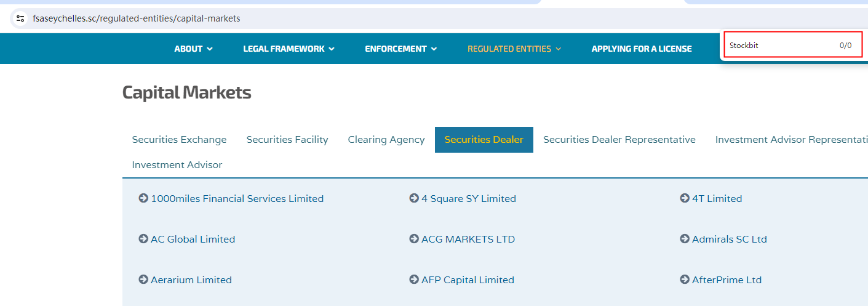Click arrow icon beside 4 Square SY Limited
The height and width of the screenshot is (306, 868).
point(414,198)
